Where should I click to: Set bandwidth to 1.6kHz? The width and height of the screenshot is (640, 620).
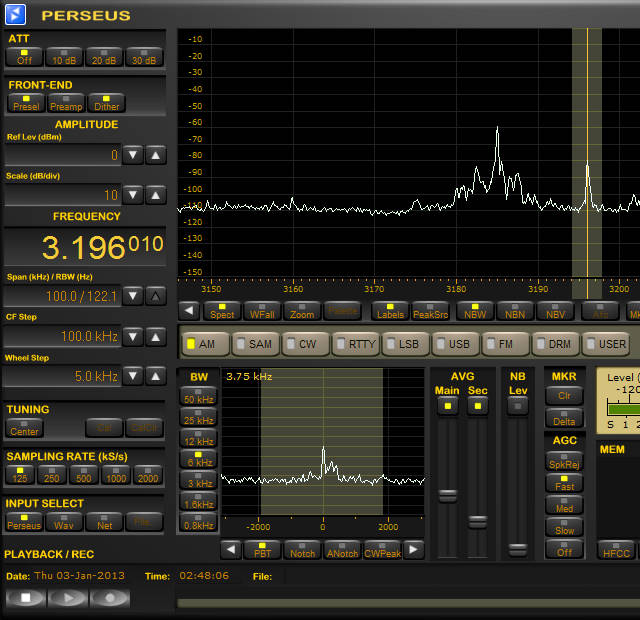click(x=198, y=501)
